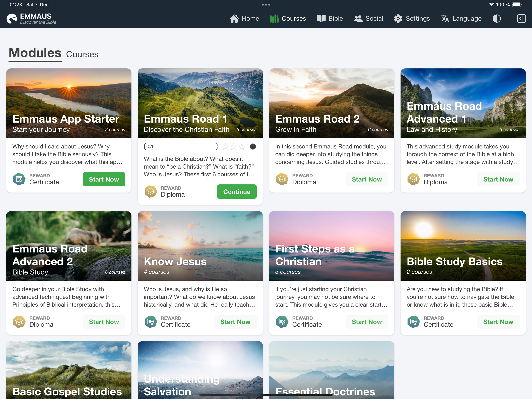
Task: Start Now on Emmaus Road Advanced 1
Action: click(498, 179)
